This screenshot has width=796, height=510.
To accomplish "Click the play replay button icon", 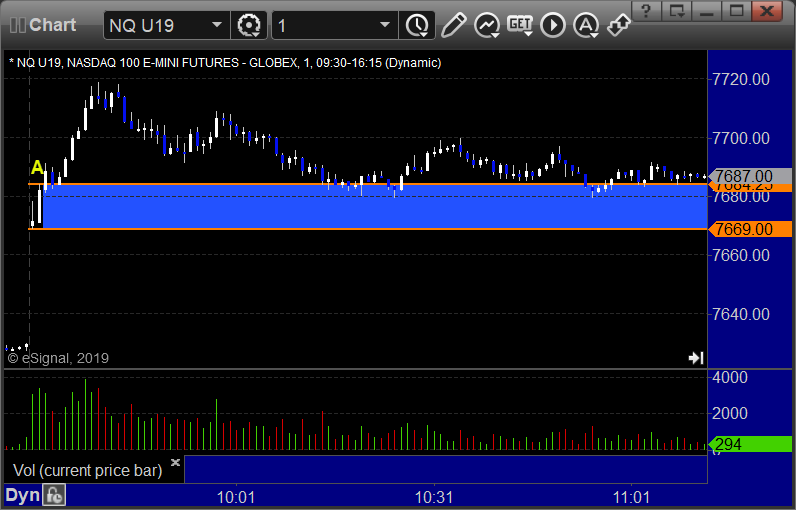I will (553, 25).
